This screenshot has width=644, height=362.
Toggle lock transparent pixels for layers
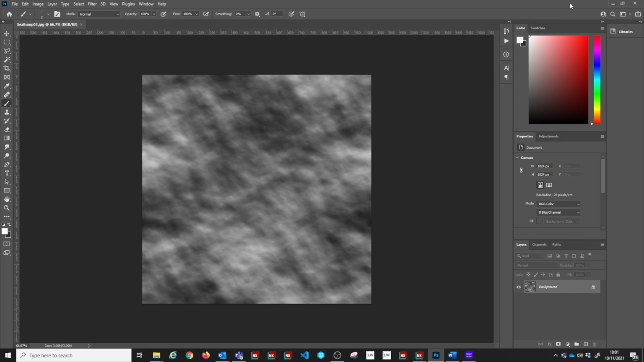coord(528,274)
